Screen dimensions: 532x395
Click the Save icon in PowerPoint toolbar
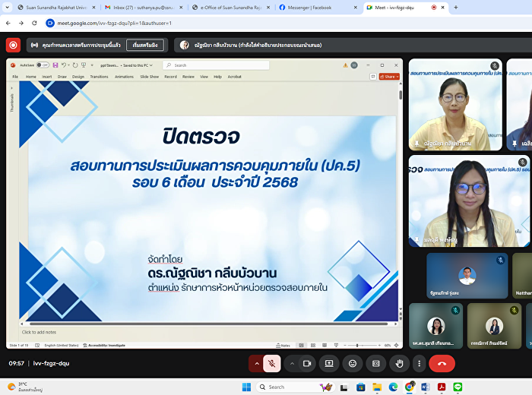(55, 65)
